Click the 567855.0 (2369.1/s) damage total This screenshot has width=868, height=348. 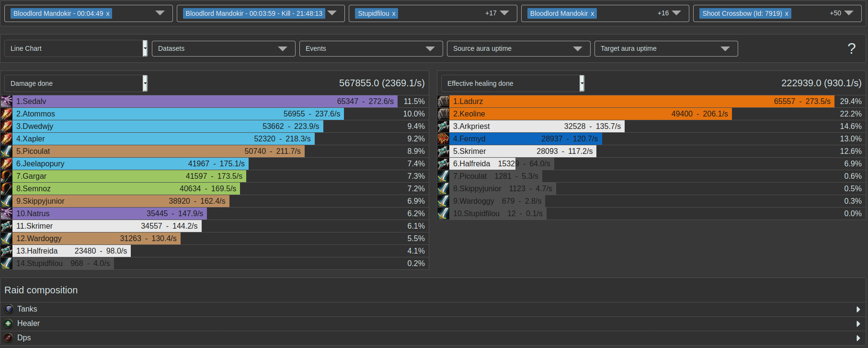(x=382, y=83)
